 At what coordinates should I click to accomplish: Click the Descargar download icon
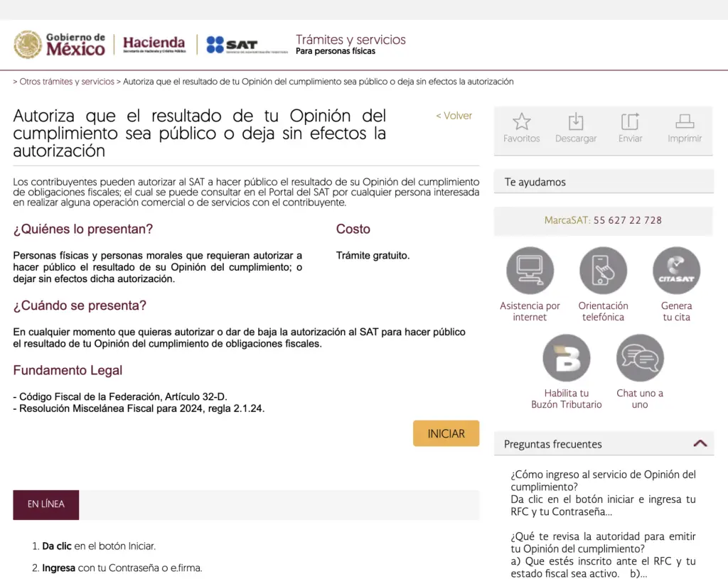[576, 121]
